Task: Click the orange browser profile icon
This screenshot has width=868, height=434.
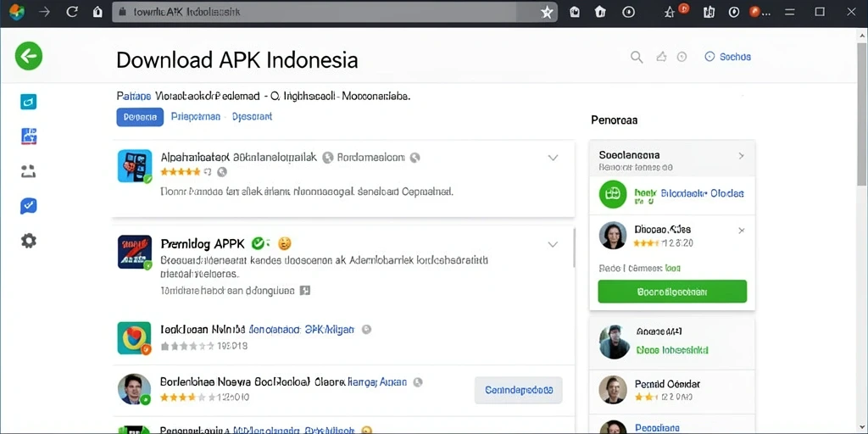Action: coord(755,12)
